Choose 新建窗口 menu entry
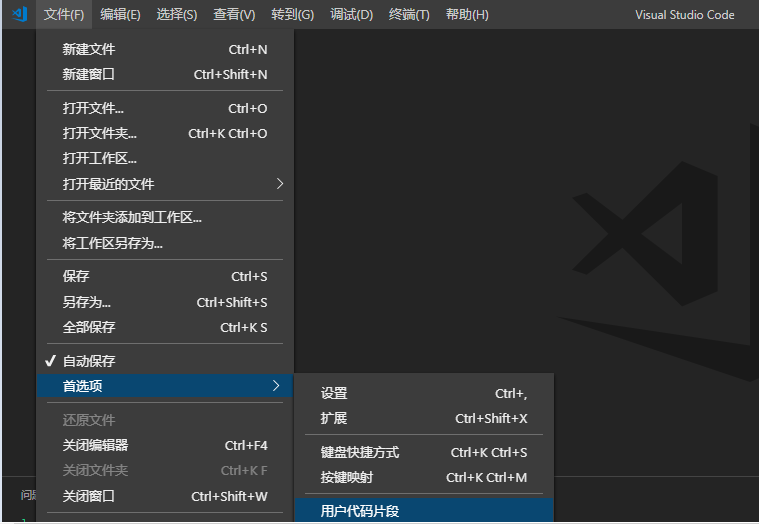The height and width of the screenshot is (524, 759). (x=165, y=75)
